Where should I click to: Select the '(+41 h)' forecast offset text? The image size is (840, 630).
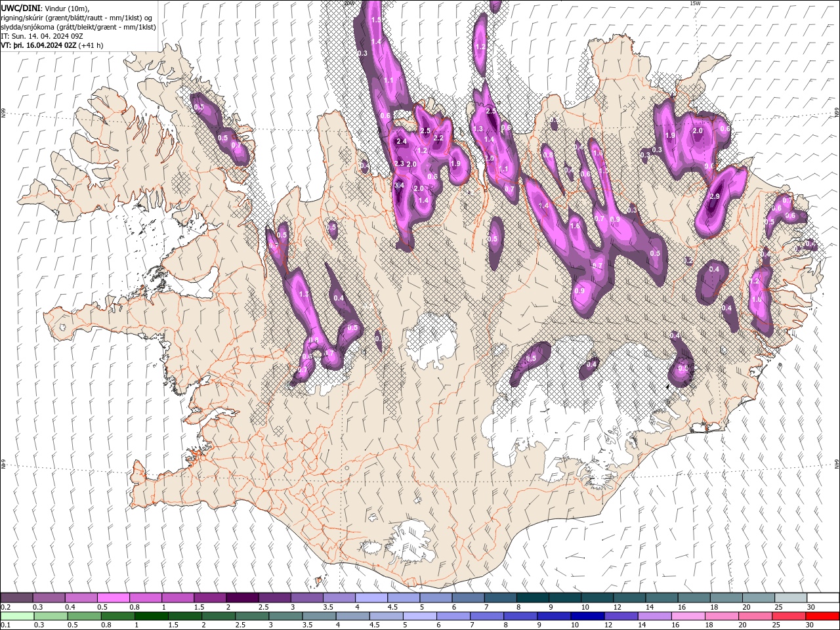pos(91,45)
